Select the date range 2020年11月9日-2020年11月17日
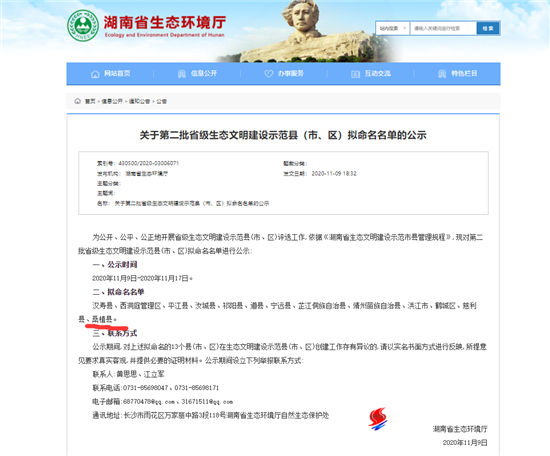Screen dimensions: 550x456 (x=140, y=279)
